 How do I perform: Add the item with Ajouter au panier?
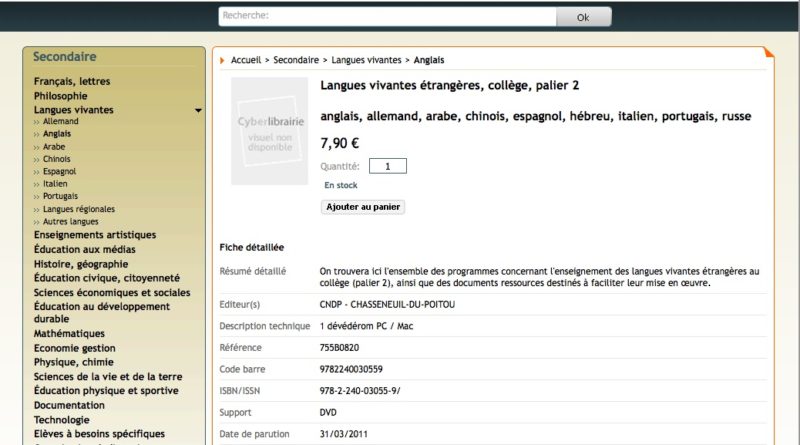363,207
